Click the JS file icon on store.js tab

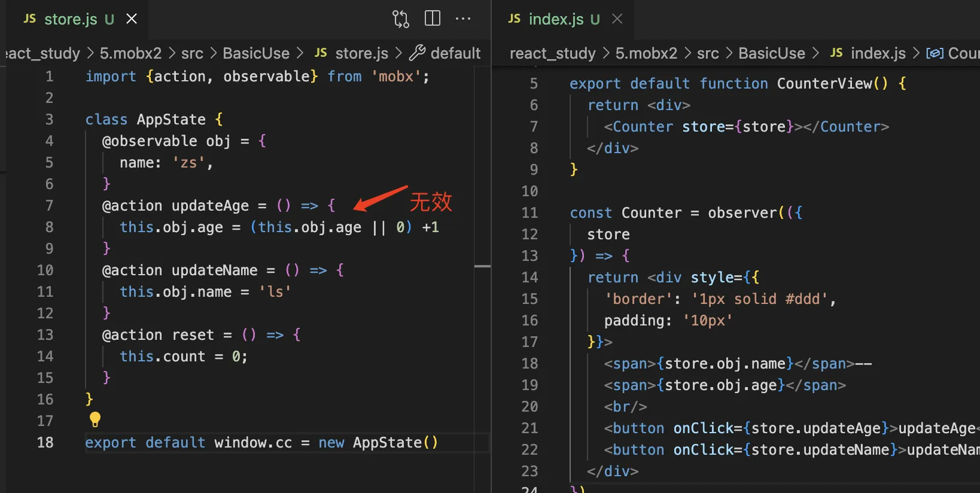pyautogui.click(x=30, y=19)
